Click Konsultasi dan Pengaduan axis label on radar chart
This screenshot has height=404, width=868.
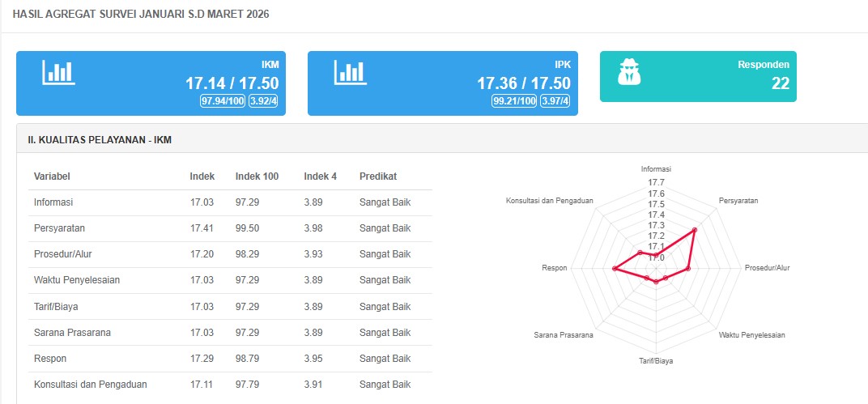pos(550,200)
